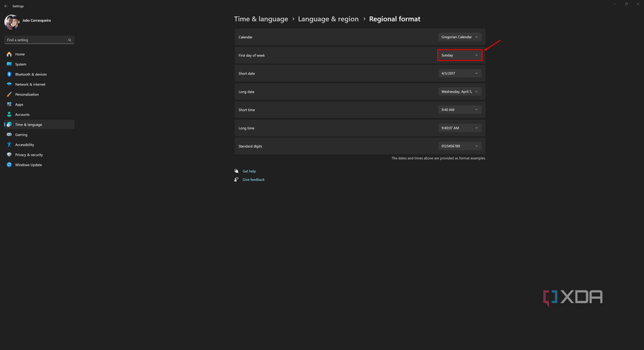Open the Accounts settings section
Viewport: 644px width, 350px height.
click(22, 115)
